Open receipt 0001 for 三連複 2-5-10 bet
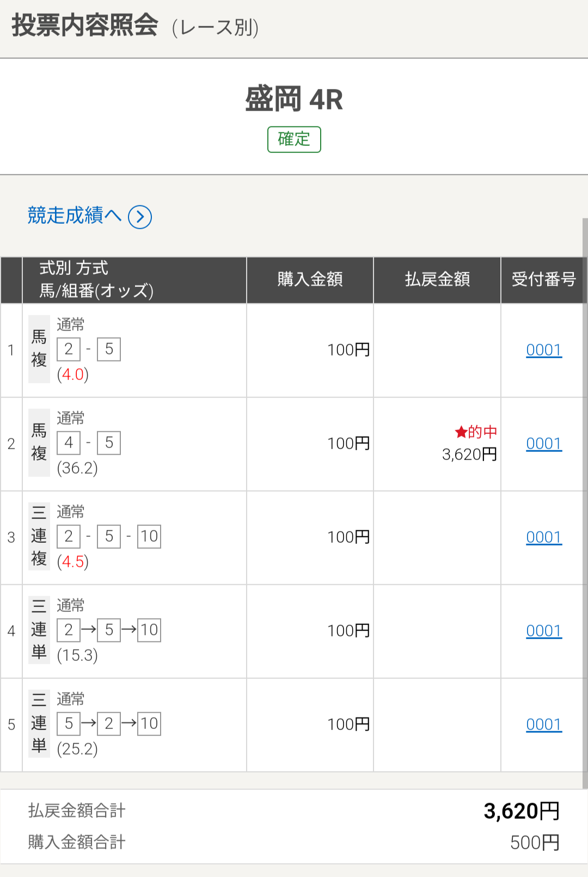 [x=543, y=537]
